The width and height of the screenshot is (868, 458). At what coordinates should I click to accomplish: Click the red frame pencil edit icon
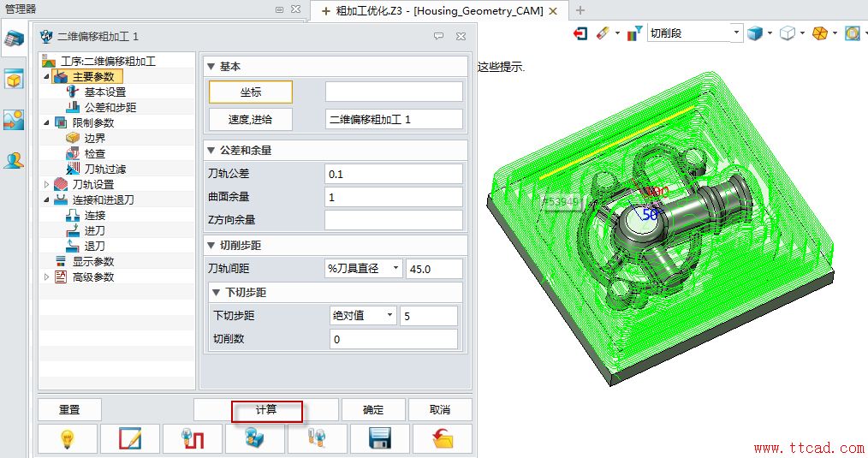click(x=130, y=439)
